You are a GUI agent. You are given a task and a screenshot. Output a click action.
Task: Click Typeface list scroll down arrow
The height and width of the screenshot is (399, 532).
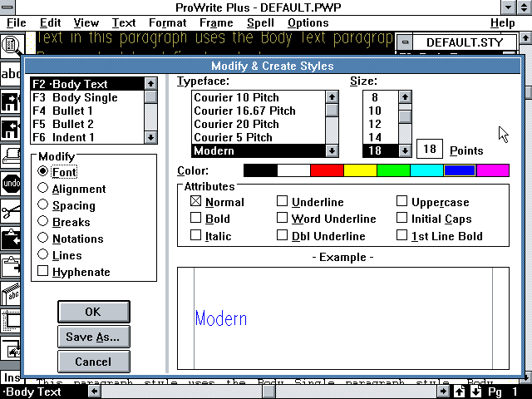(x=332, y=150)
